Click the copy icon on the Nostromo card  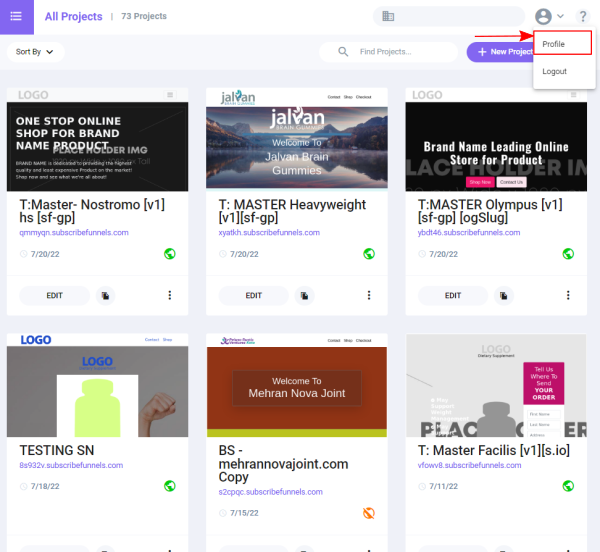pos(106,295)
